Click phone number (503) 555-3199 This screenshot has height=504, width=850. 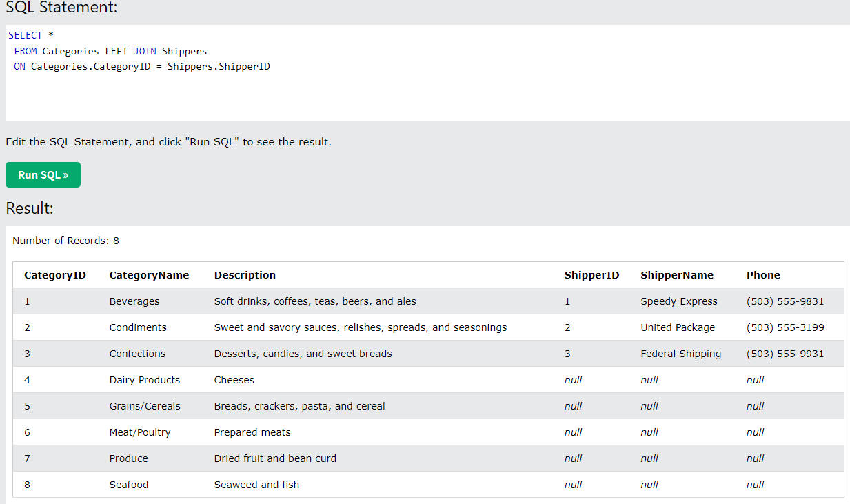pyautogui.click(x=785, y=327)
